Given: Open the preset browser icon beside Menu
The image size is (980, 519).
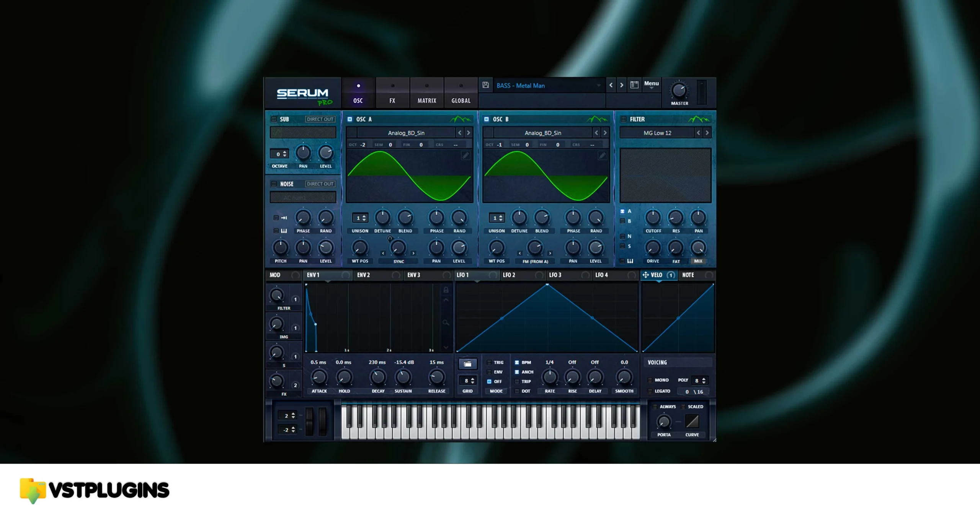Looking at the screenshot, I should pos(634,85).
